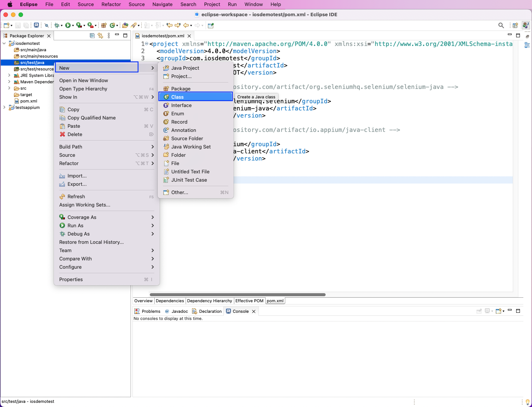Collapse the iosdemotest project tree
Screen dimensions: 532x407
tap(4, 43)
